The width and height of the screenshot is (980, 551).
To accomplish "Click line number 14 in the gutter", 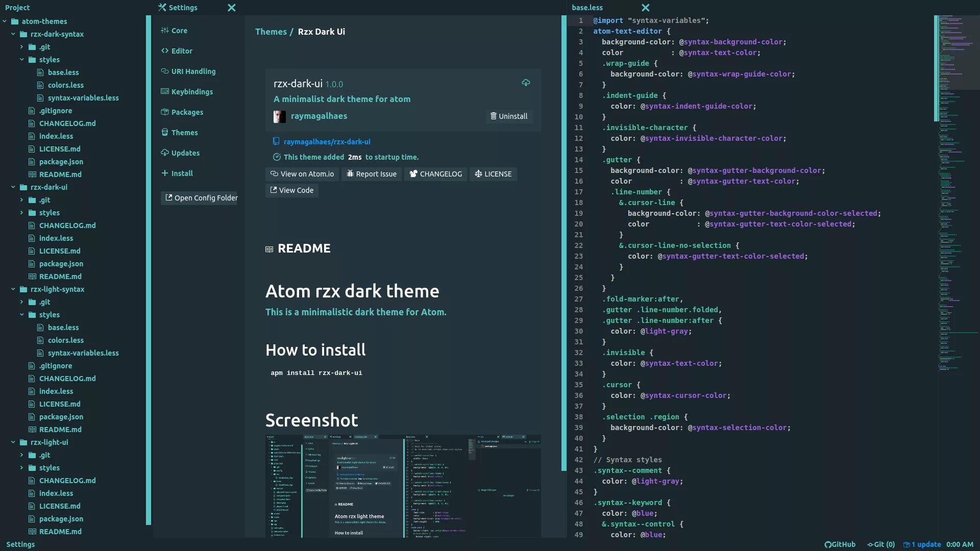I will 578,160.
